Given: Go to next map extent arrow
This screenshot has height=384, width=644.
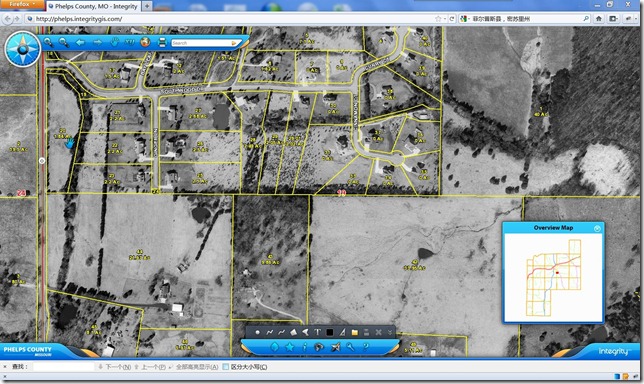Looking at the screenshot, I should tap(97, 42).
